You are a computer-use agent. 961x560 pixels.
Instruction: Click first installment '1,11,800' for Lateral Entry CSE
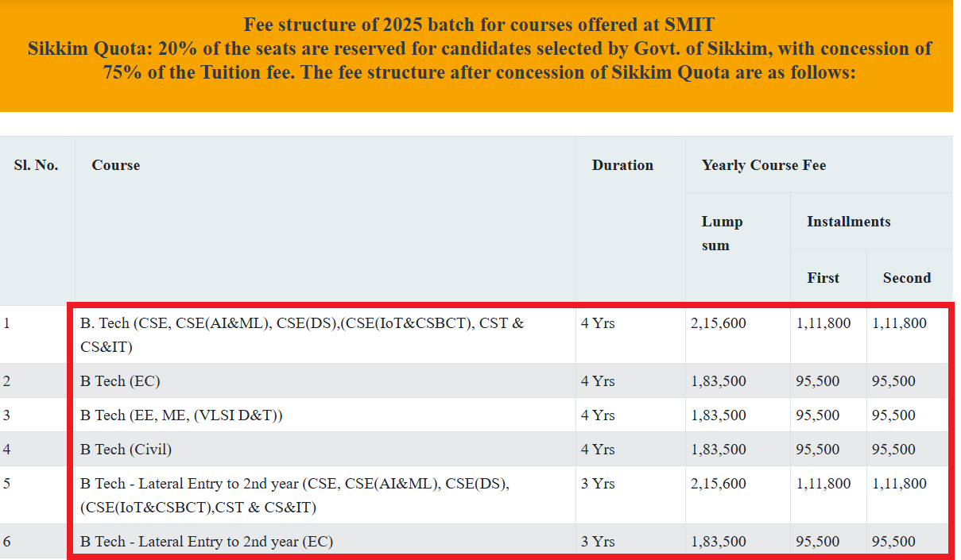823,484
